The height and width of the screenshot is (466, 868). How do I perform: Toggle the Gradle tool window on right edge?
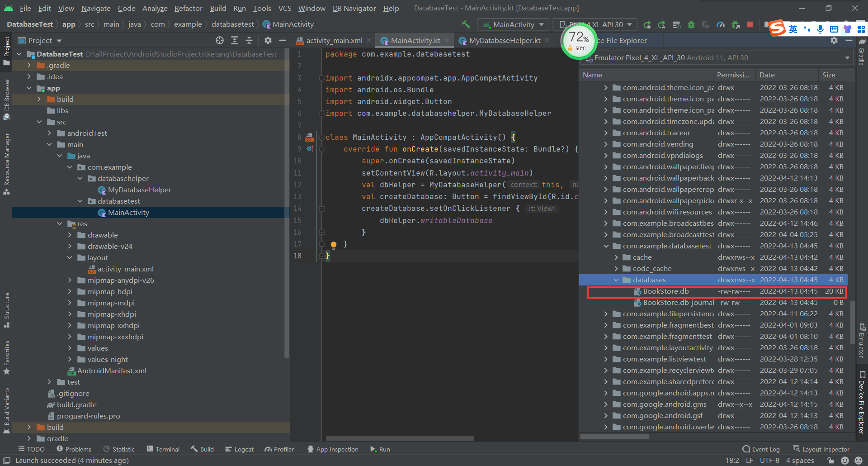tap(862, 52)
